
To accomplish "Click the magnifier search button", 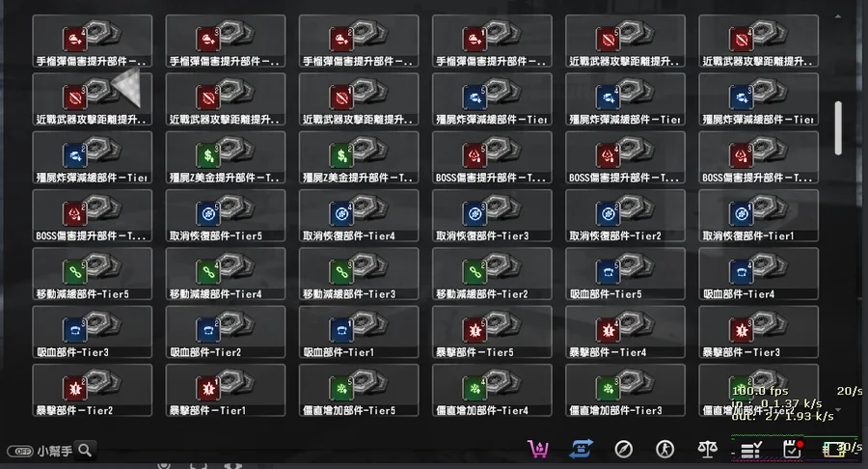I will pyautogui.click(x=85, y=450).
